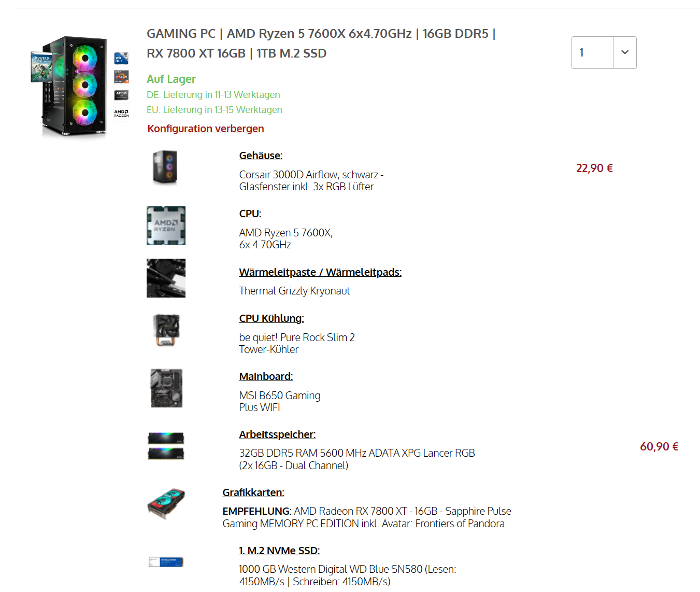Collapse configuration via Konfiguration verbergen
The image size is (700, 592).
point(206,129)
